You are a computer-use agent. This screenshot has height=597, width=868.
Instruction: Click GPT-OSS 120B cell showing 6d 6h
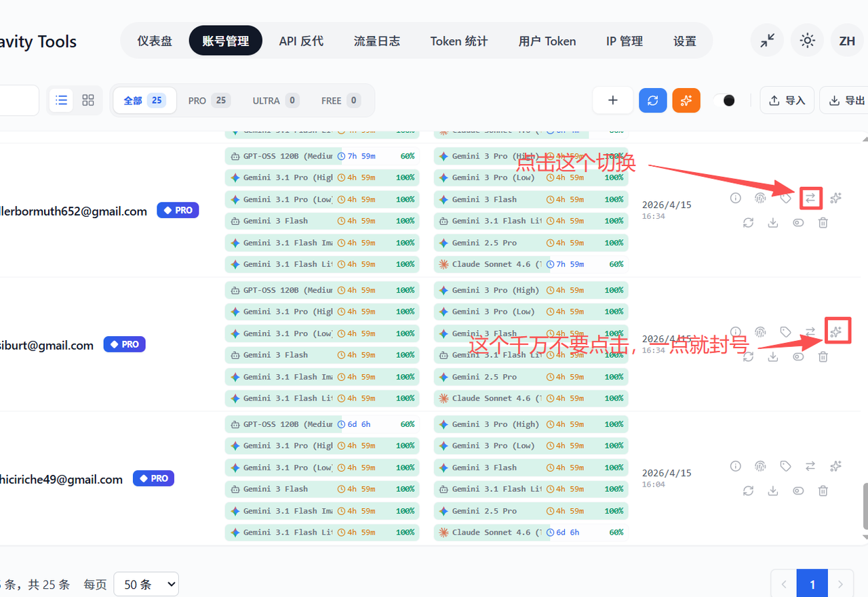tap(321, 424)
